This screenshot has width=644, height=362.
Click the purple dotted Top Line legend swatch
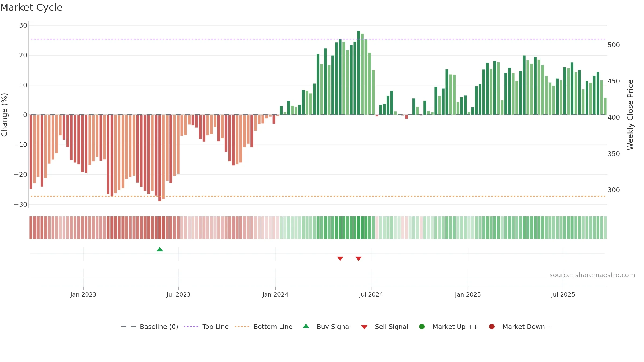click(191, 327)
